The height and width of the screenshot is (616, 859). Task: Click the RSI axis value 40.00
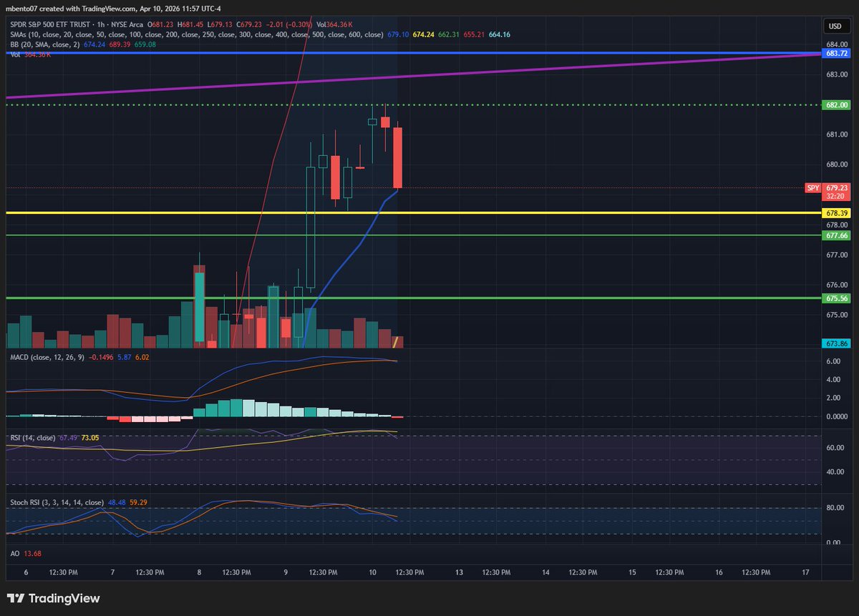[834, 471]
